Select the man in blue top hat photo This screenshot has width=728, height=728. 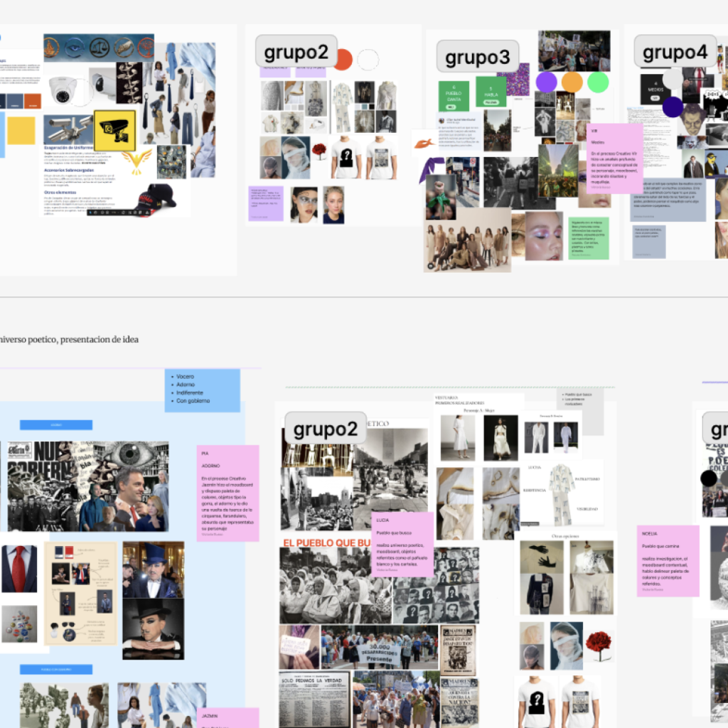click(154, 569)
